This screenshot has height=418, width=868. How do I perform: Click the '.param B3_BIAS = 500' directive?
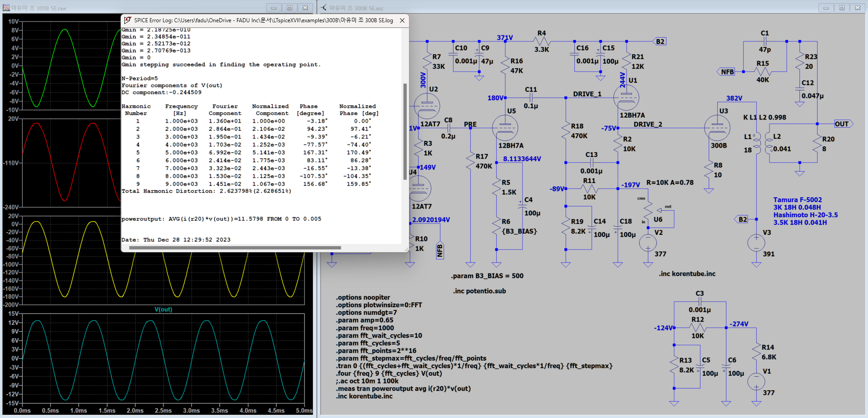(x=487, y=276)
